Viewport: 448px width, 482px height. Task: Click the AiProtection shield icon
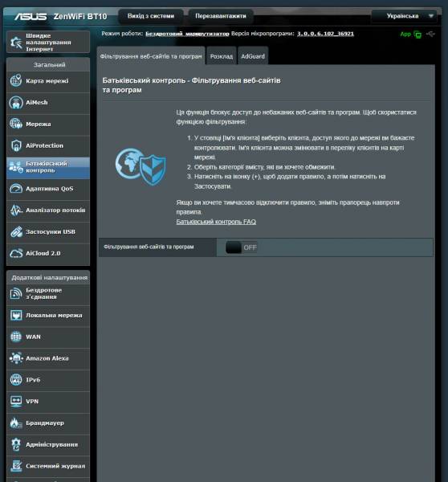16,145
